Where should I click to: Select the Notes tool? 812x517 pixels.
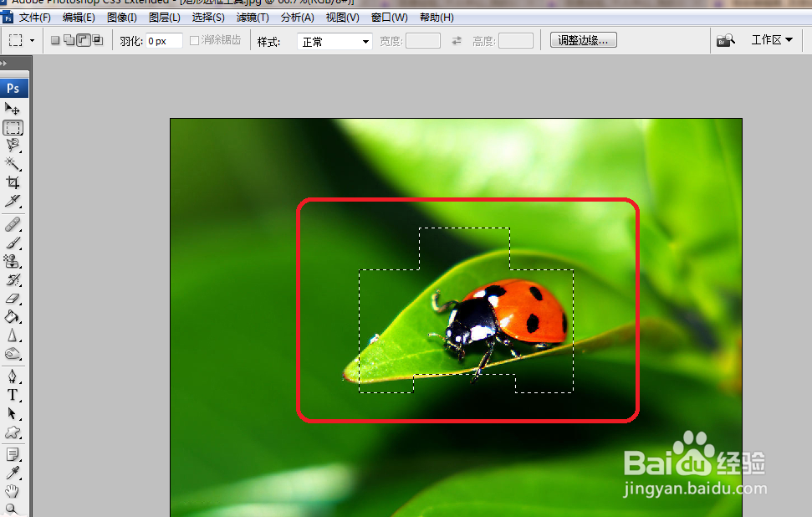click(13, 455)
